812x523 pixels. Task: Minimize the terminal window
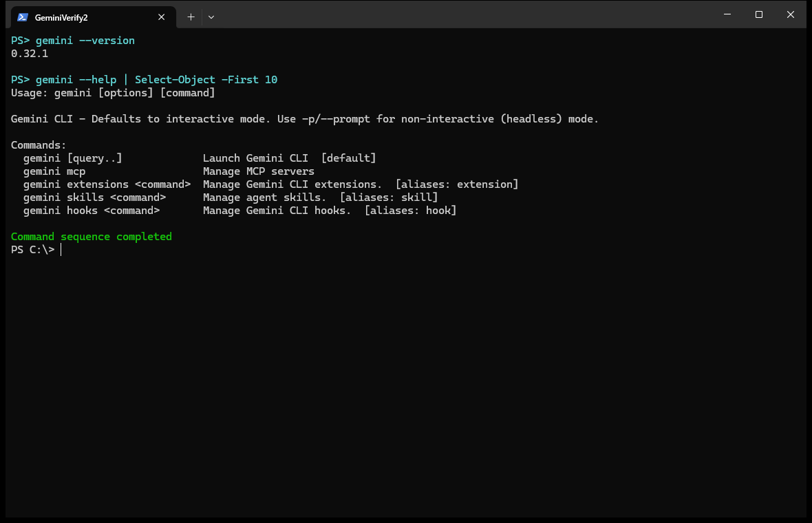[727, 14]
